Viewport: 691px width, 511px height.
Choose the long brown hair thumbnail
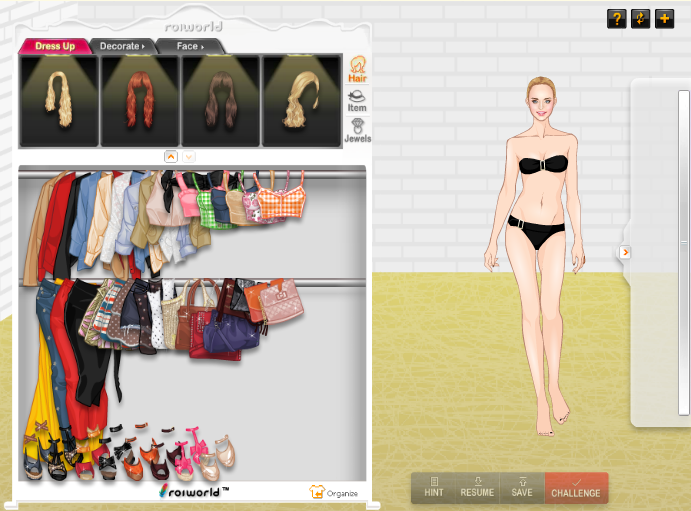click(220, 100)
